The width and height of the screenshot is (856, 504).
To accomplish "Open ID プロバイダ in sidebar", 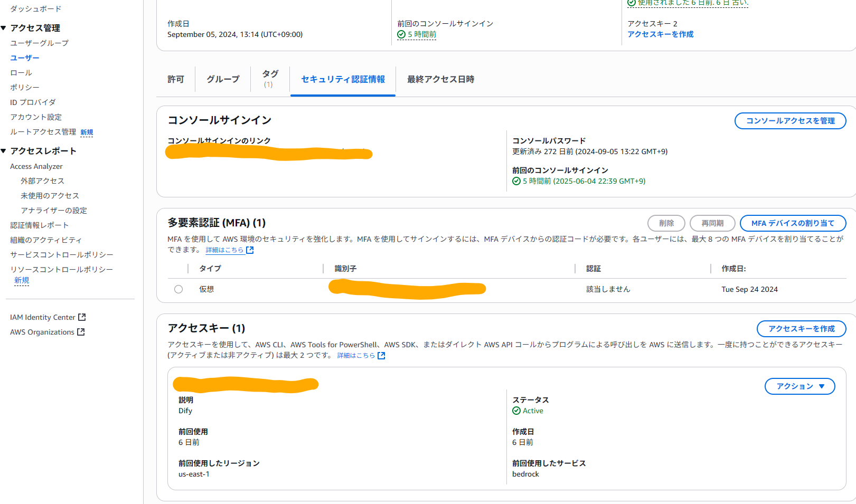I will tap(33, 102).
